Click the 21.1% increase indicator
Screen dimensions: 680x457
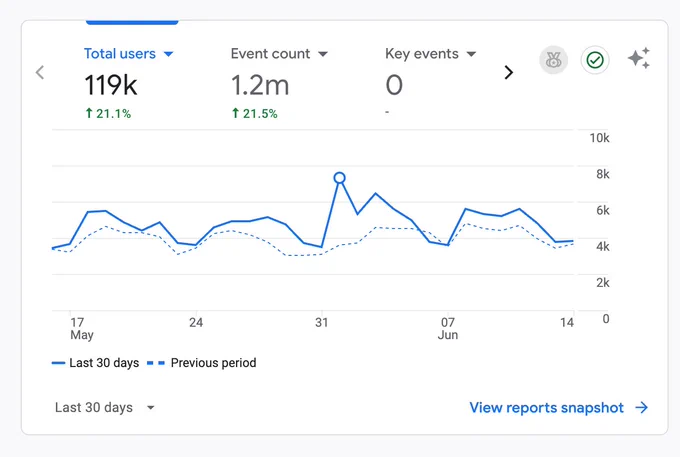tap(108, 114)
